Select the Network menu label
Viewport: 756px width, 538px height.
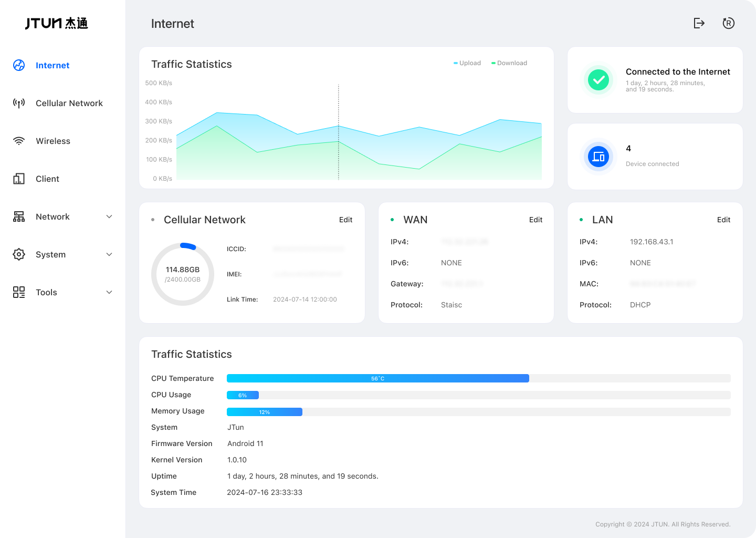click(x=52, y=216)
